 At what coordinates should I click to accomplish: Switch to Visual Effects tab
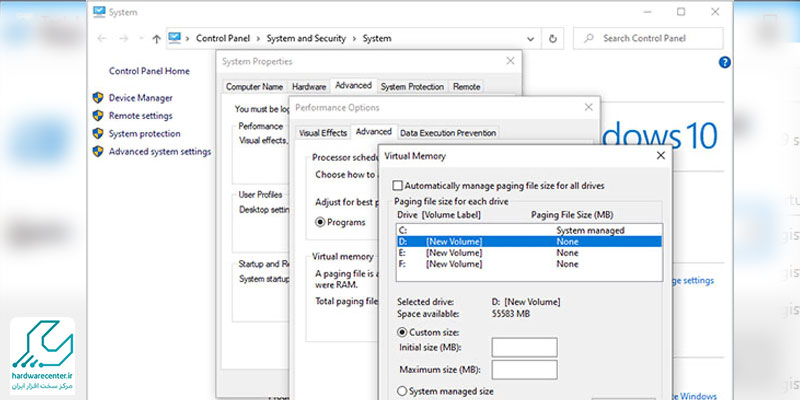(323, 133)
